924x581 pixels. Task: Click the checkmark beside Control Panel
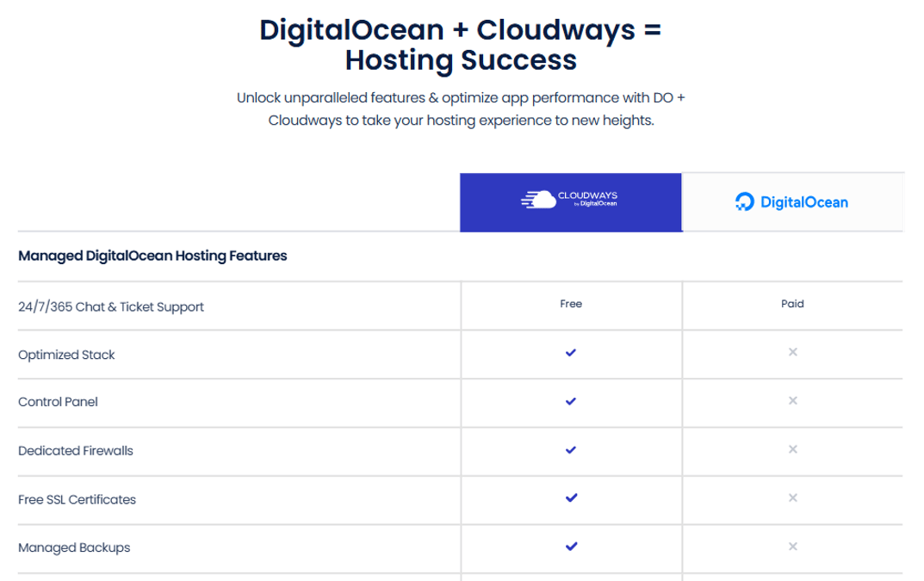click(x=570, y=402)
